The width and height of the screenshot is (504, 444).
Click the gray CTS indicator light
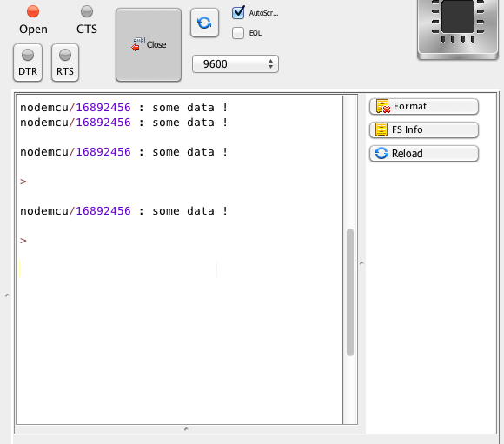coord(87,11)
